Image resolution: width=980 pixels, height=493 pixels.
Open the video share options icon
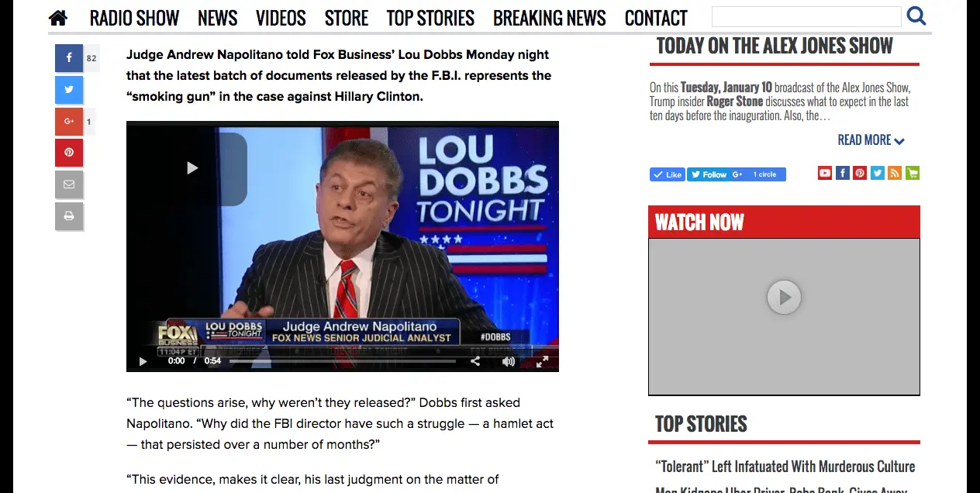point(475,361)
